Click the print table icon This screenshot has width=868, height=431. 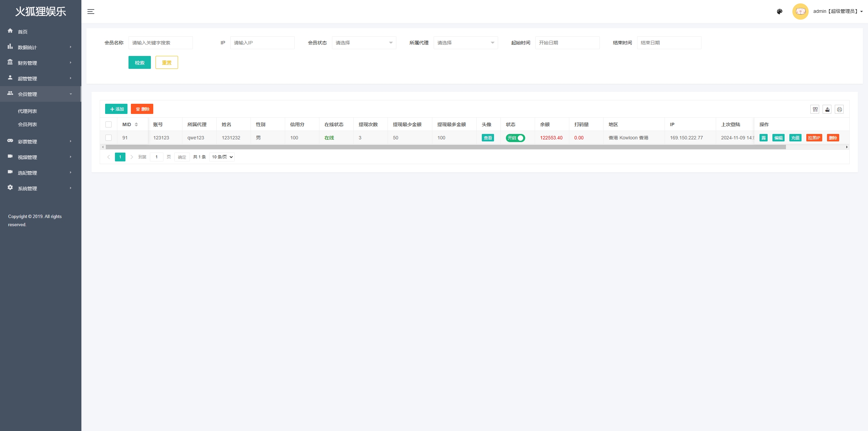point(839,109)
